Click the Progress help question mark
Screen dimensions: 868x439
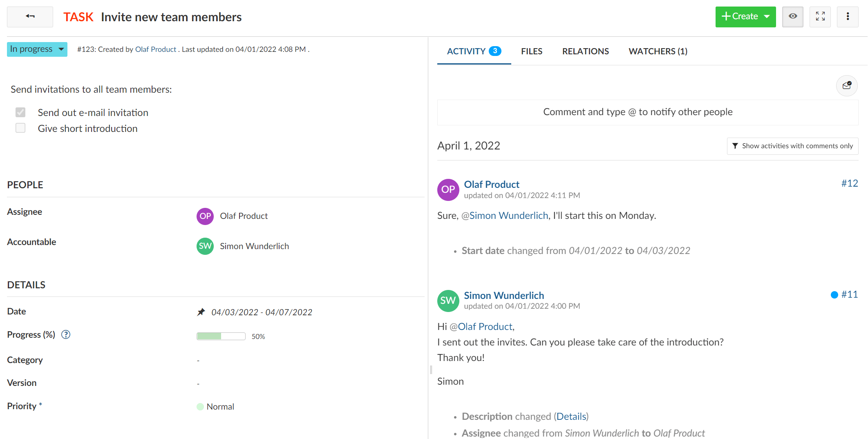tap(65, 334)
